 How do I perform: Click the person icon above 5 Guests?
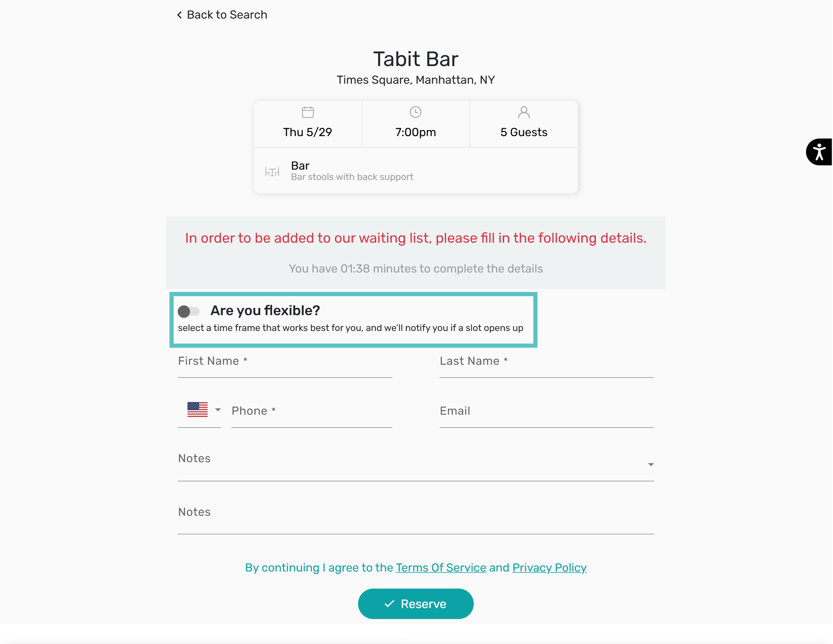(524, 112)
